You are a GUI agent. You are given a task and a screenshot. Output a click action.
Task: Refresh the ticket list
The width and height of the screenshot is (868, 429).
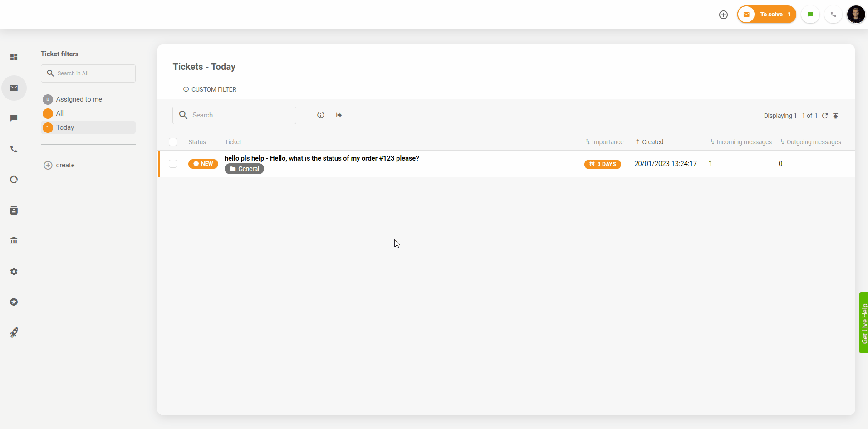coord(825,116)
